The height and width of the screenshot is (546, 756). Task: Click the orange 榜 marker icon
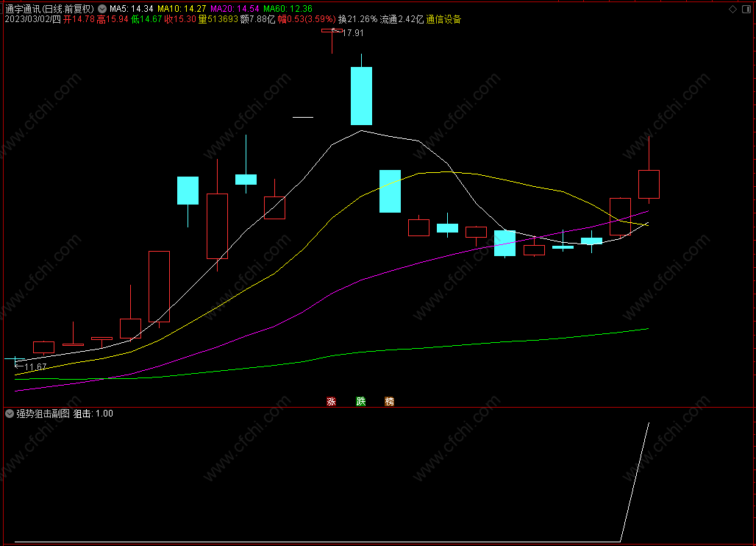[390, 401]
